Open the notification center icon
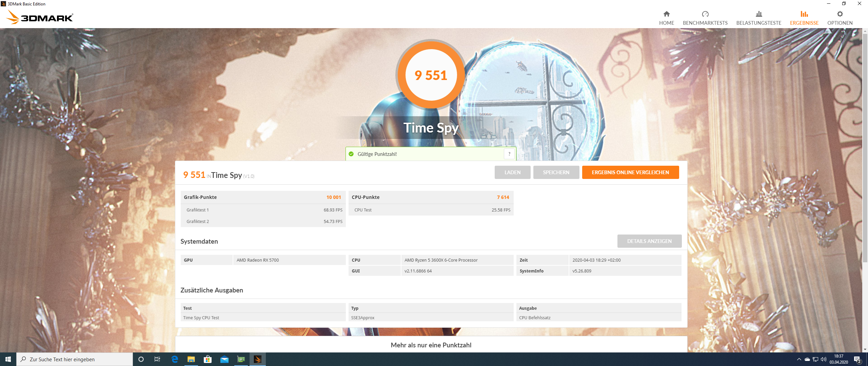 pos(857,359)
